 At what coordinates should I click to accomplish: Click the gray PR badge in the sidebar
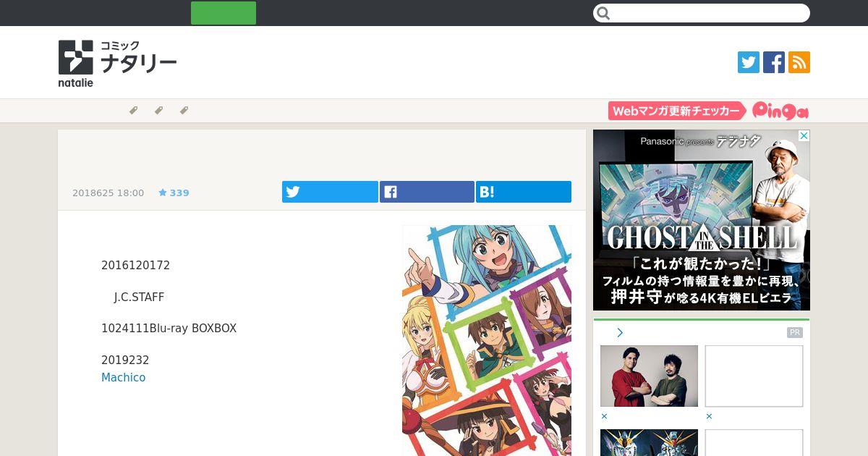pos(795,332)
